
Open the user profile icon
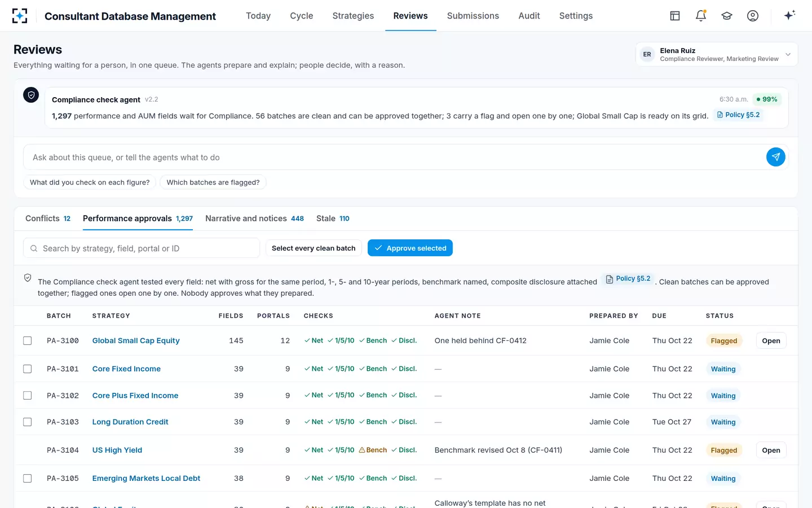click(x=753, y=16)
